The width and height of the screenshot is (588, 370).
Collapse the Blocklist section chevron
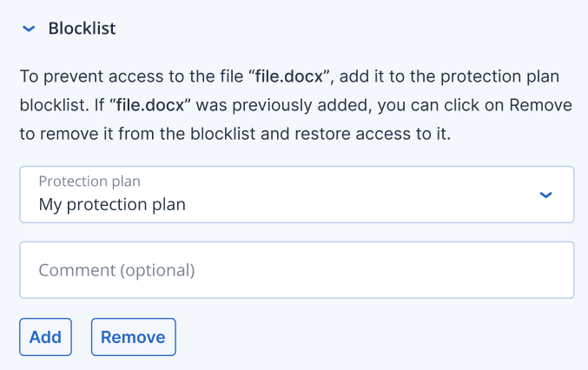tap(29, 29)
